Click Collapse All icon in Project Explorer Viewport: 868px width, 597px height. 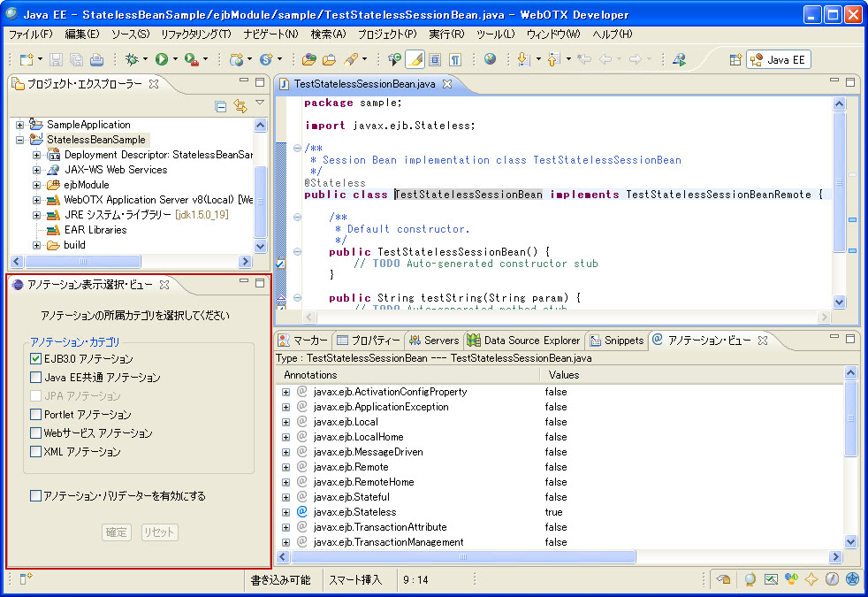coord(221,106)
